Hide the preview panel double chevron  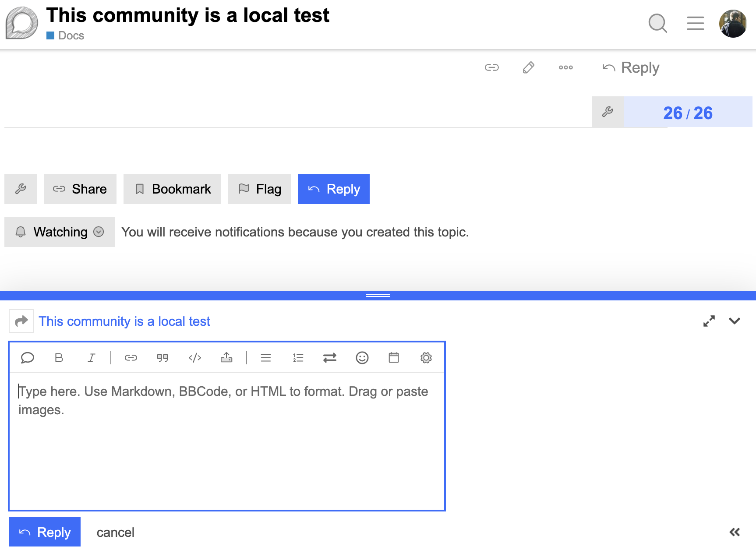(735, 532)
